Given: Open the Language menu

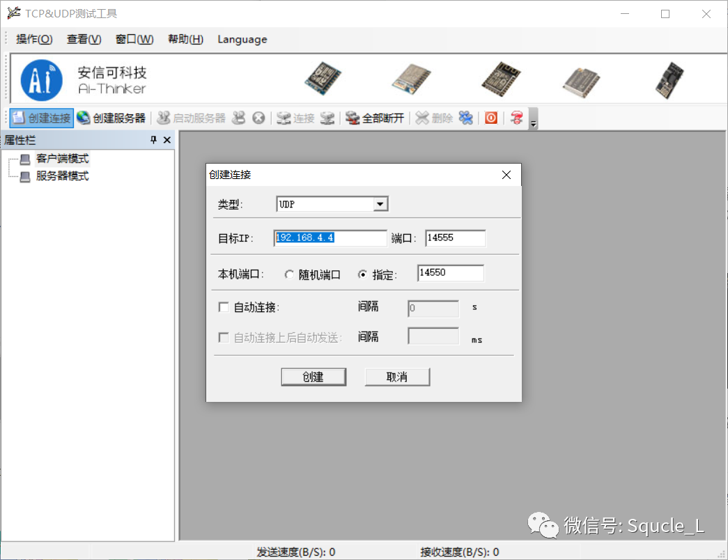Looking at the screenshot, I should coord(242,40).
